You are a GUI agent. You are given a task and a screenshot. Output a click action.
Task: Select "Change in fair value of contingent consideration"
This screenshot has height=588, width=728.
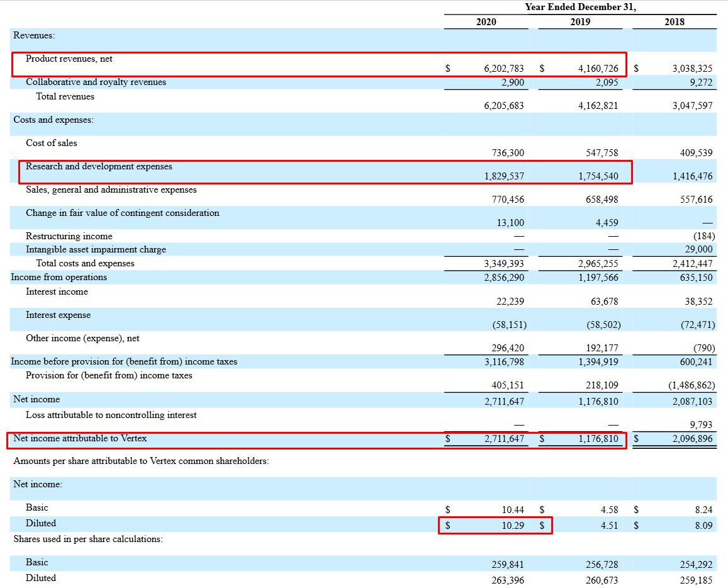(x=122, y=213)
